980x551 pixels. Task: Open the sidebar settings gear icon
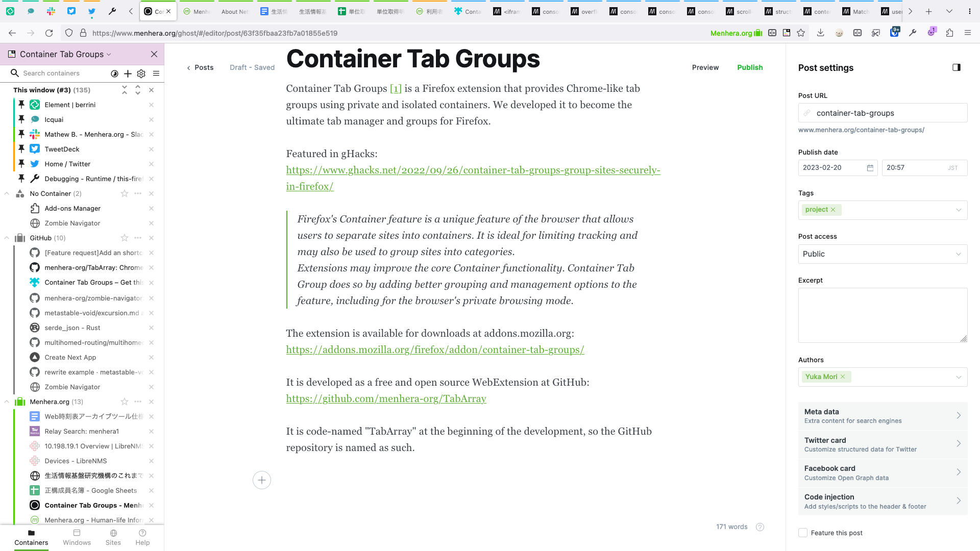point(141,73)
